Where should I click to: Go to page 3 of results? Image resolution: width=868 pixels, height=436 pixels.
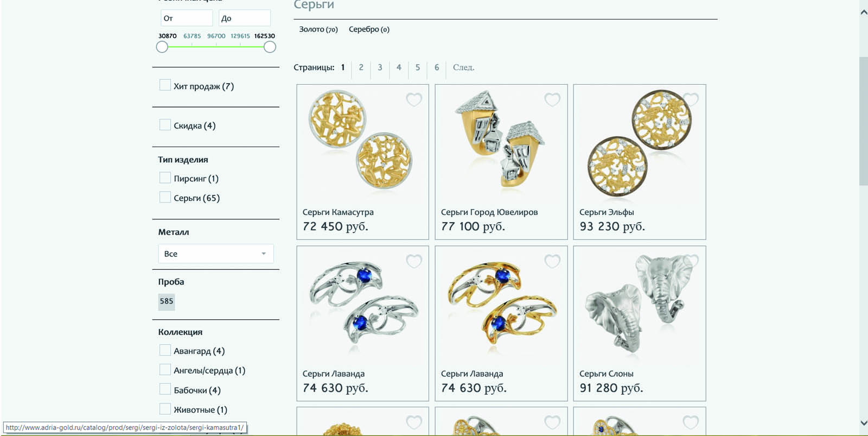[380, 67]
